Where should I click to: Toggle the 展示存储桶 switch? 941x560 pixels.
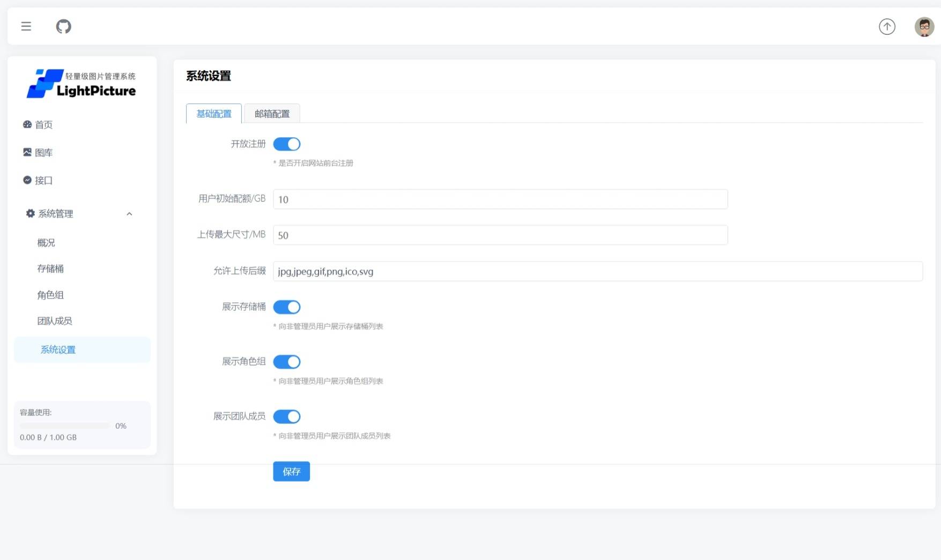[287, 307]
